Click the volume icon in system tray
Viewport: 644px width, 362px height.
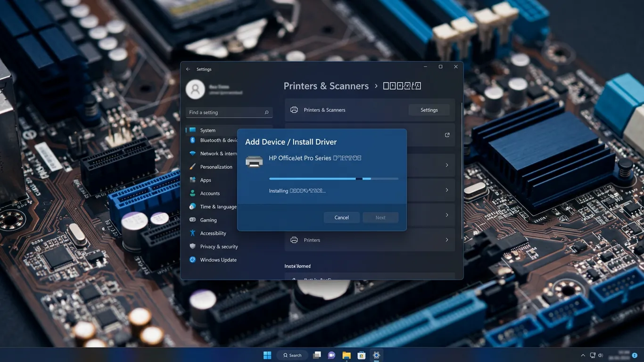click(x=600, y=355)
